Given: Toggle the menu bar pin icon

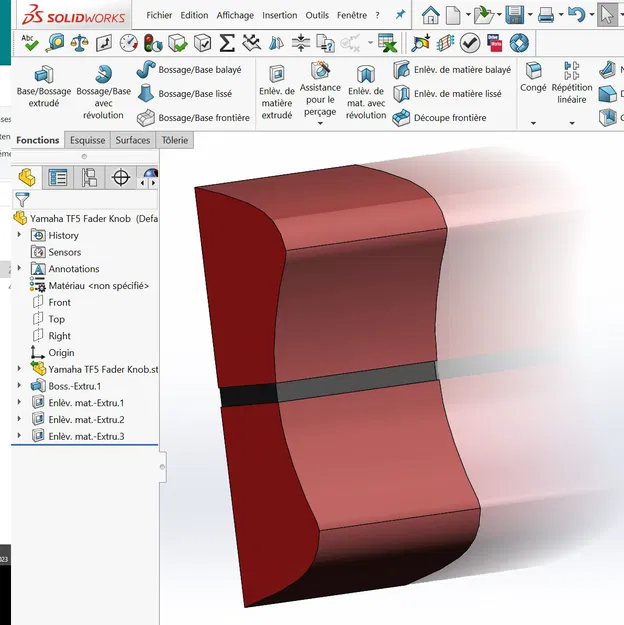Looking at the screenshot, I should click(400, 15).
